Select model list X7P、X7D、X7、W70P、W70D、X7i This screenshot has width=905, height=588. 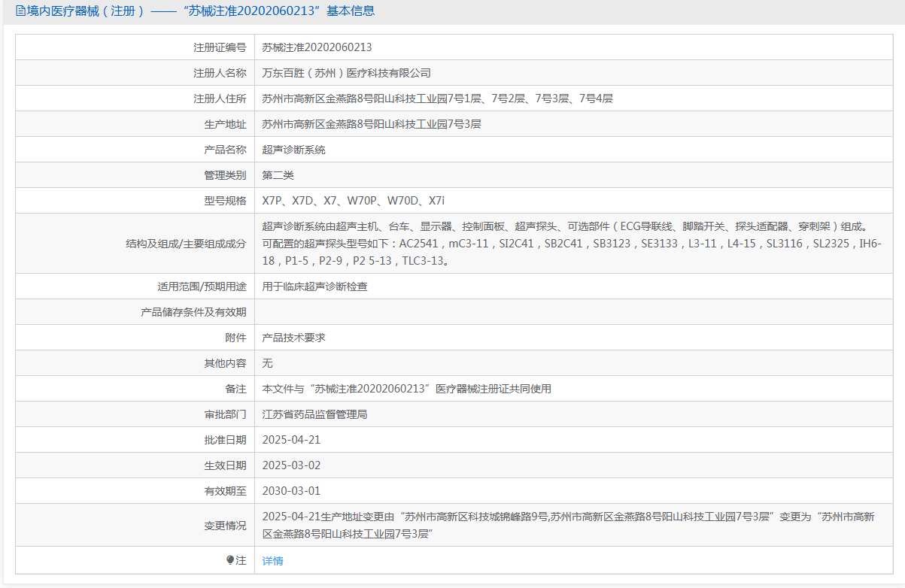(x=354, y=201)
